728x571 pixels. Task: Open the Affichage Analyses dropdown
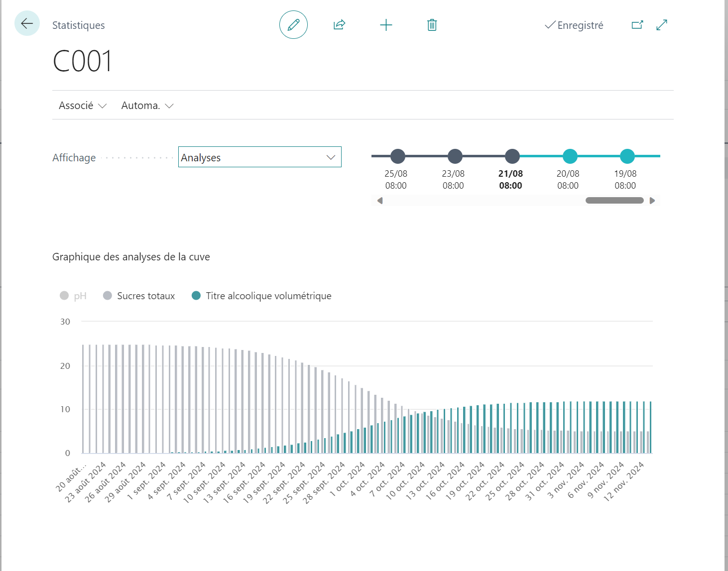260,157
